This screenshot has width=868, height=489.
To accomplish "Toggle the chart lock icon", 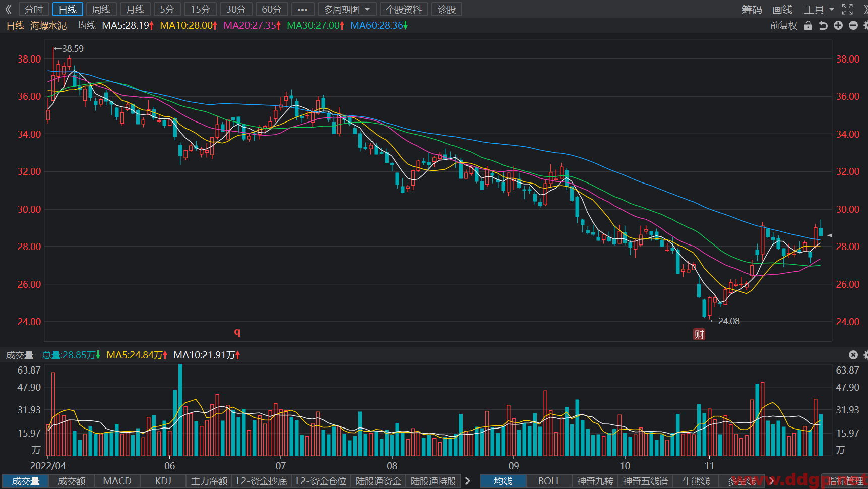I will [x=808, y=25].
